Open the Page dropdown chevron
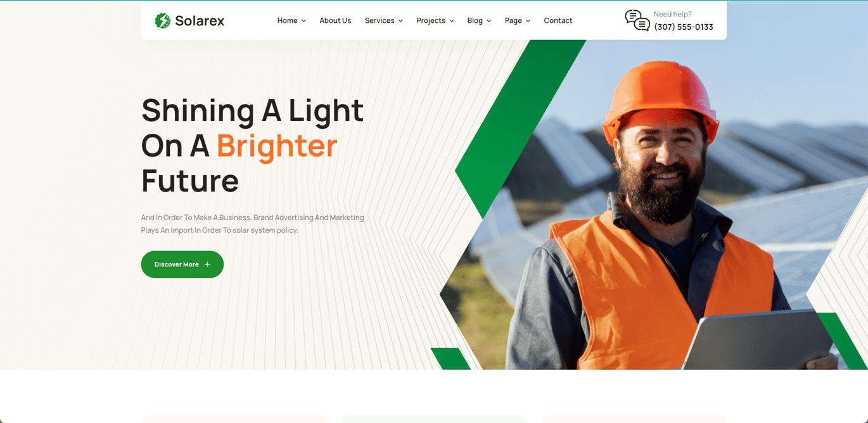The height and width of the screenshot is (423, 868). [528, 21]
